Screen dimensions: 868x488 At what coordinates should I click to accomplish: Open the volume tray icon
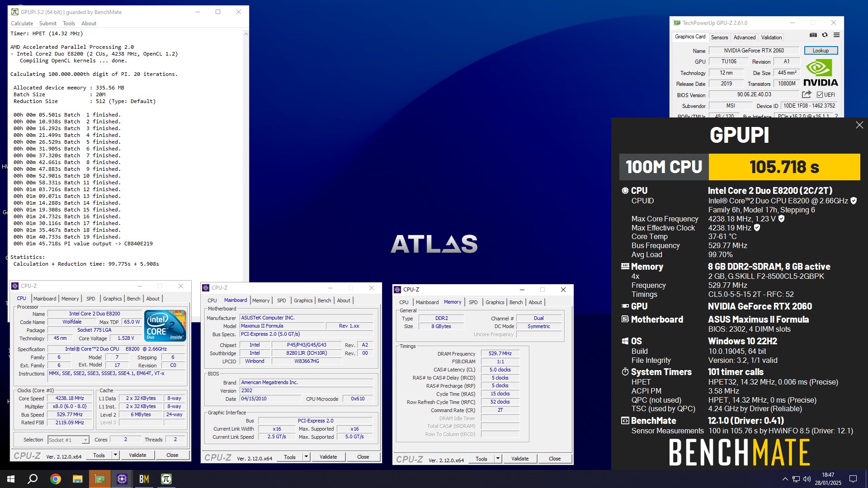[x=807, y=479]
